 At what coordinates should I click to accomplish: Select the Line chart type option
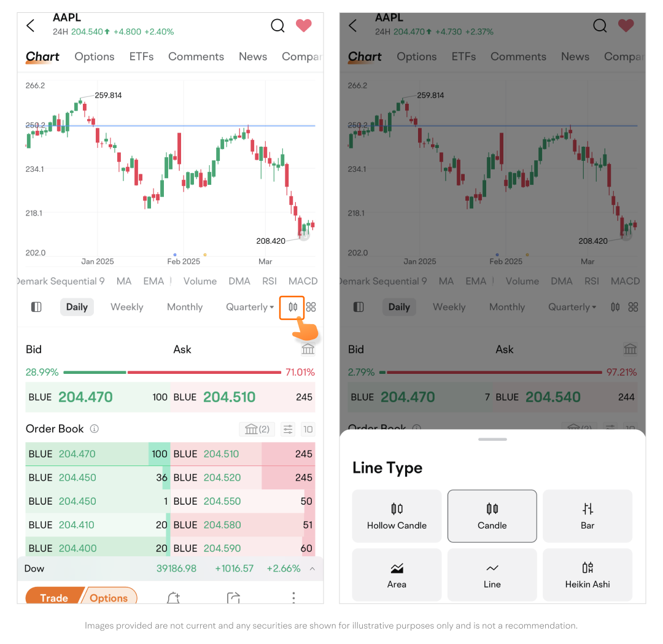click(x=492, y=575)
